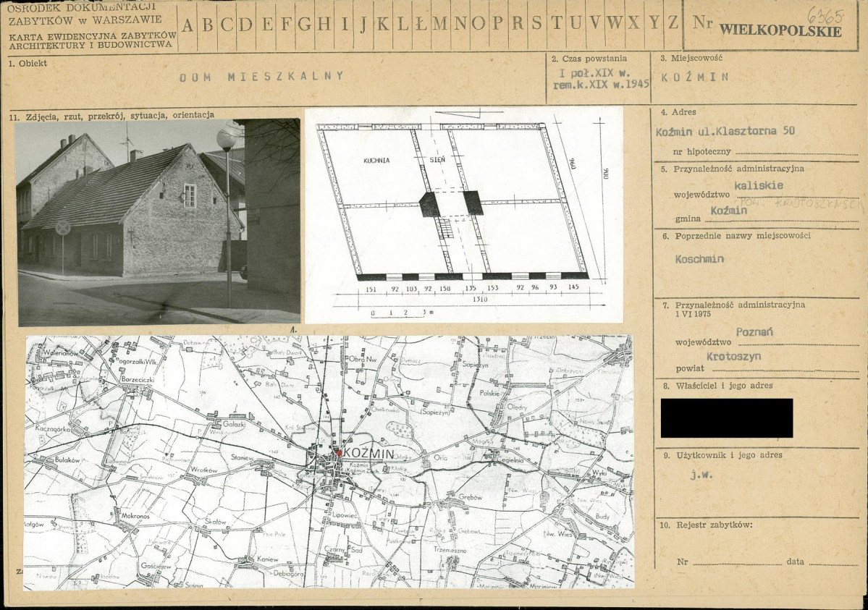This screenshot has width=868, height=610.
Task: Click the address Koźmin ul.Klasztorna 50
Action: tap(725, 131)
